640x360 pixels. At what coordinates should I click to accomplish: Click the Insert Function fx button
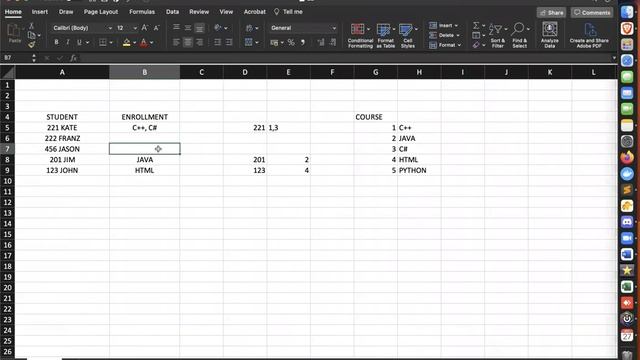coord(73,58)
